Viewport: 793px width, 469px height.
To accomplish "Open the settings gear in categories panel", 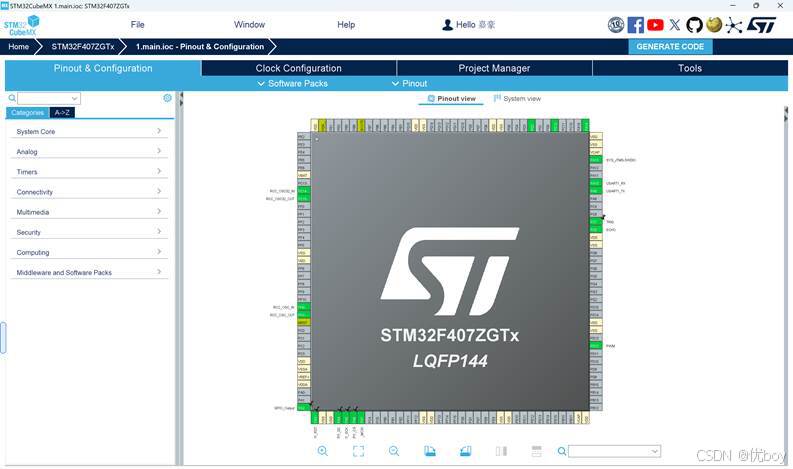I will 167,98.
